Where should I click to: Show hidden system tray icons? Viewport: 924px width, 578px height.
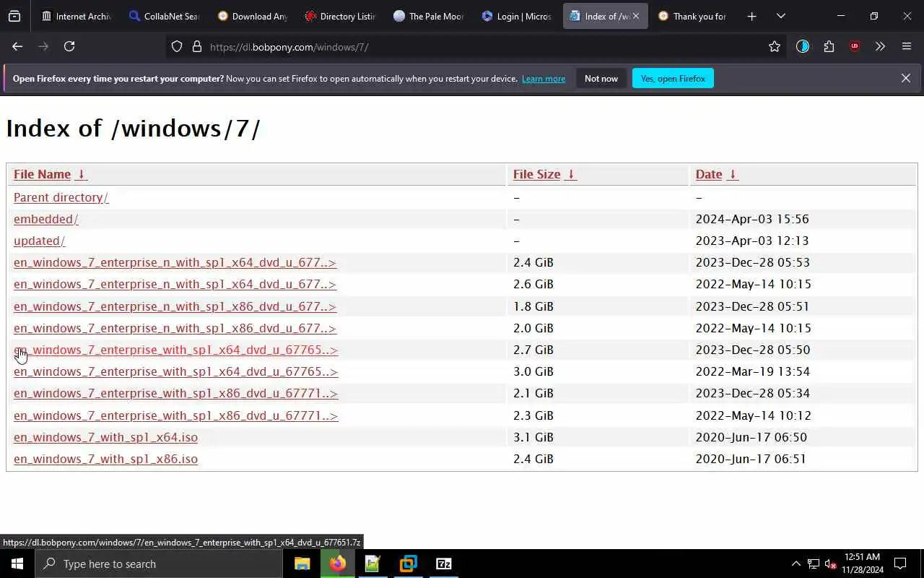pos(796,564)
